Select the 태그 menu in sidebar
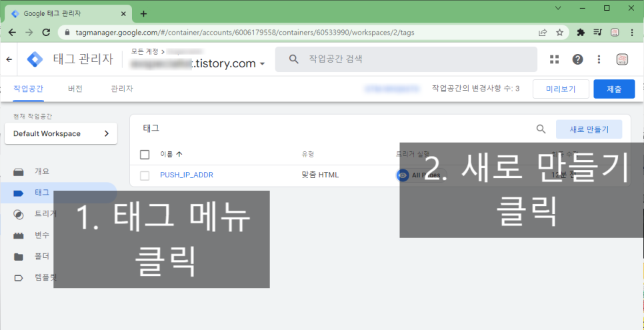Screen dimensions: 644x330 [42, 193]
